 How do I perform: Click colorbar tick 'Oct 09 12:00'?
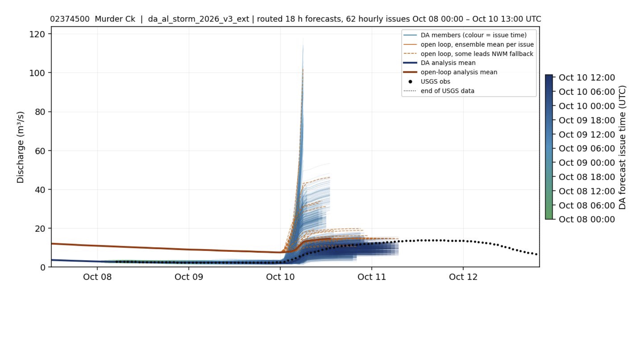587,134
